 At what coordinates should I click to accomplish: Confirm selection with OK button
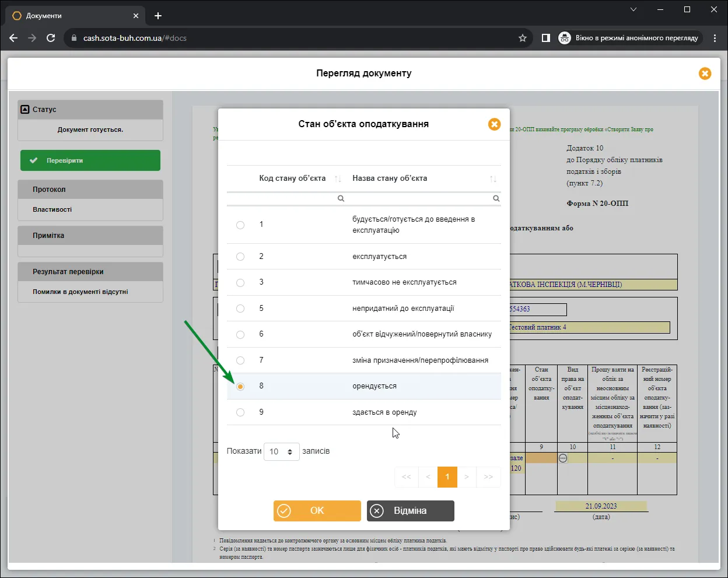point(317,511)
